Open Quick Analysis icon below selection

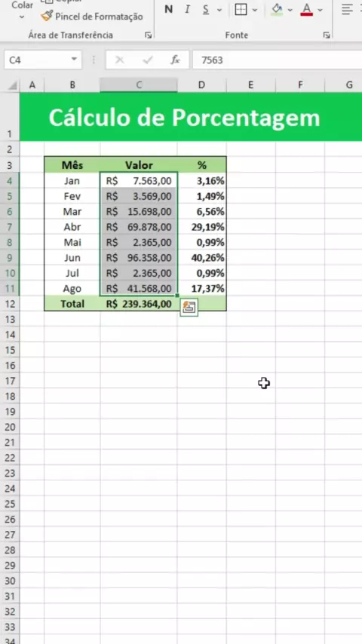pos(189,307)
